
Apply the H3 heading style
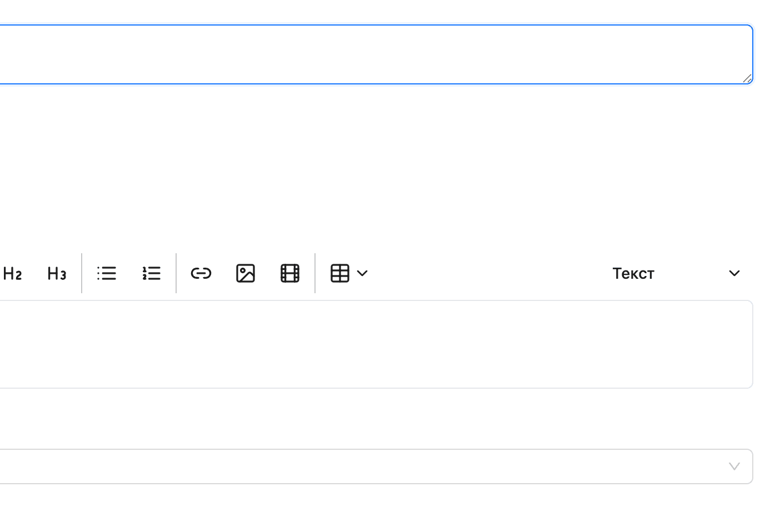(57, 273)
